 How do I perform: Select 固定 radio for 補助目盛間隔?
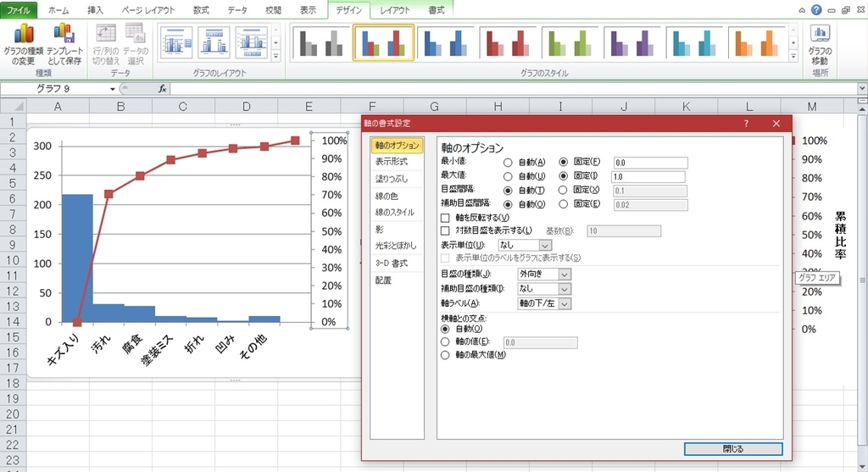pyautogui.click(x=563, y=204)
